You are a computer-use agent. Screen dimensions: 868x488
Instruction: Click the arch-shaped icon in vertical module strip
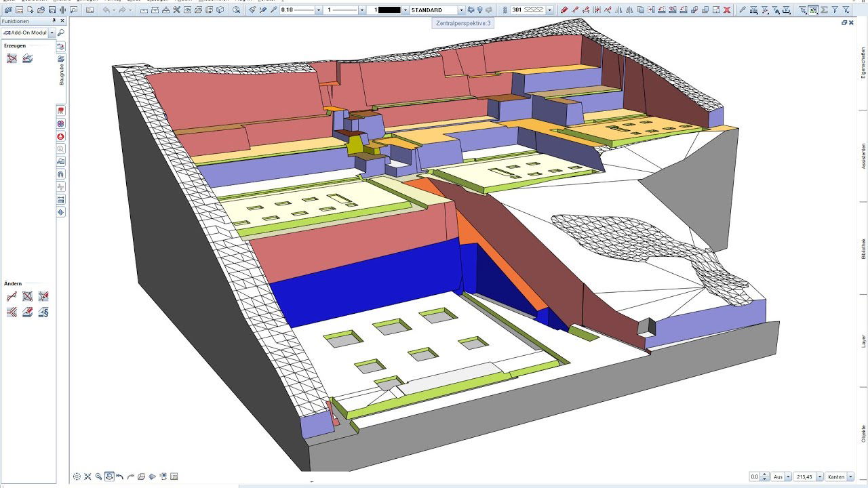[61, 174]
